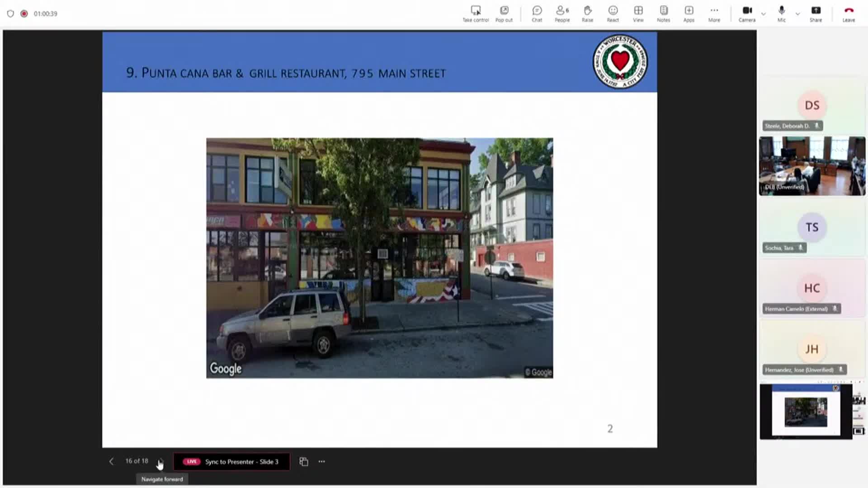Expand the Mic options dropdown arrow
The width and height of the screenshot is (868, 488).
tap(797, 14)
